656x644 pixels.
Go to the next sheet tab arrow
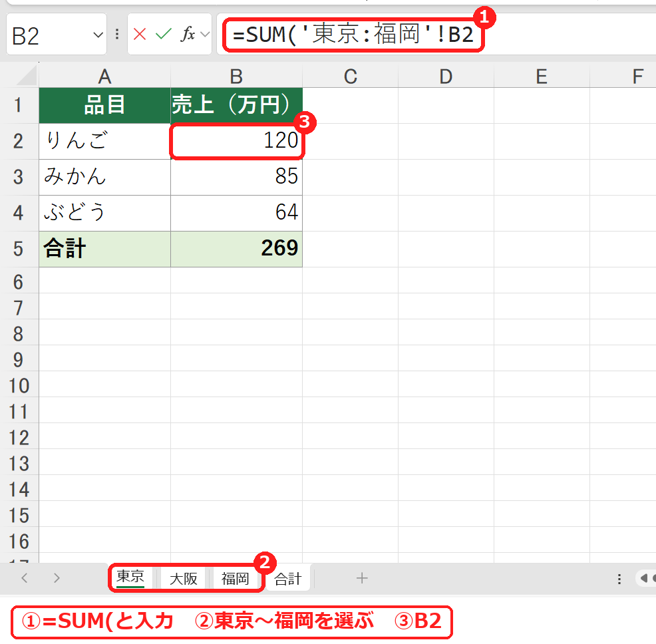57,578
